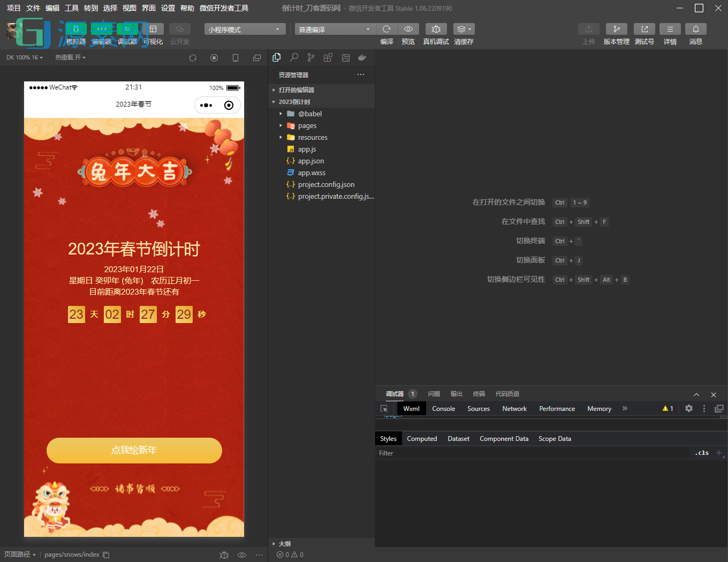Open the 热重载 开 dropdown
This screenshot has height=562, width=728.
click(x=70, y=58)
